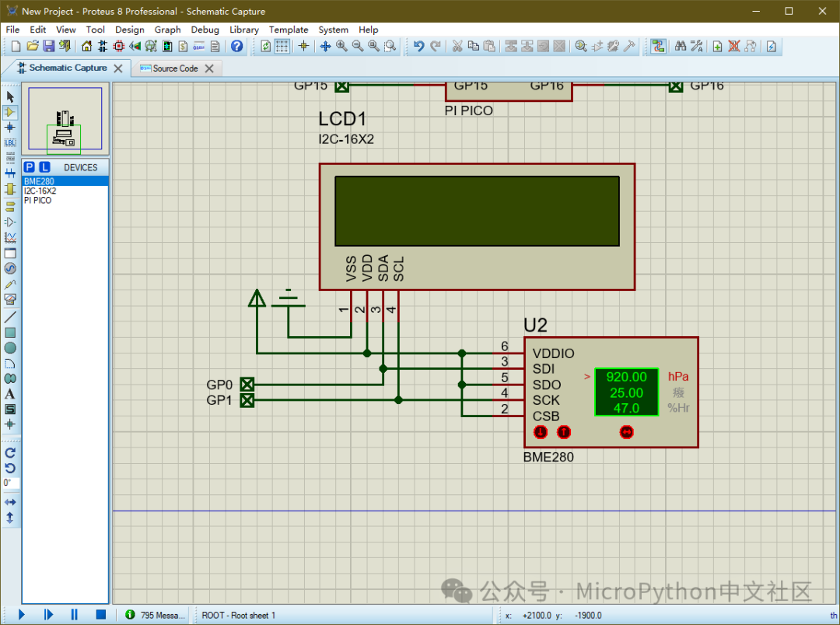Stop the simulation
The image size is (840, 625).
pyautogui.click(x=100, y=614)
